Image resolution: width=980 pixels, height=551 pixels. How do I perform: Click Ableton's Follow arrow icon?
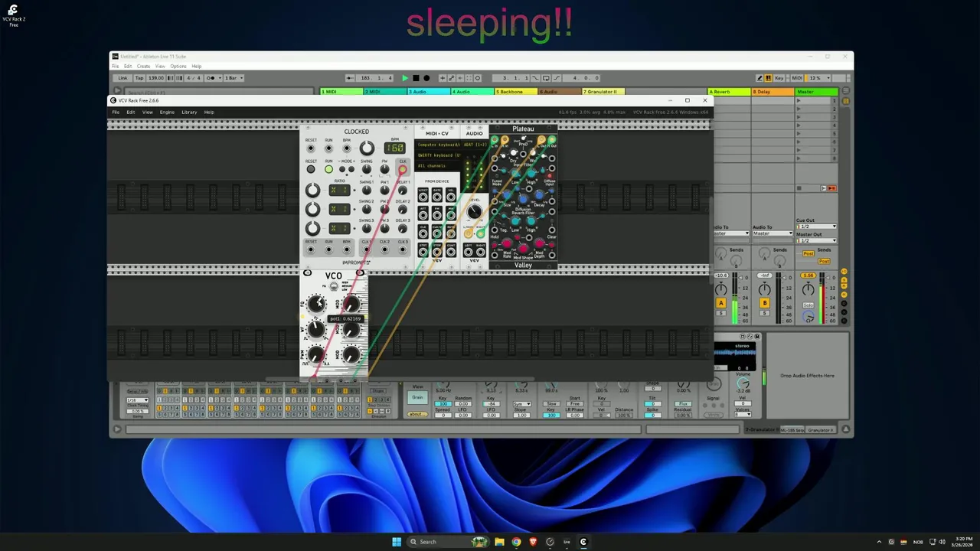[x=349, y=78]
